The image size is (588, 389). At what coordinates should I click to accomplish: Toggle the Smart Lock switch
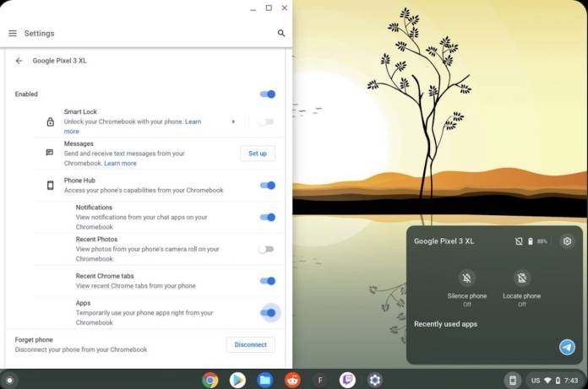coord(266,122)
